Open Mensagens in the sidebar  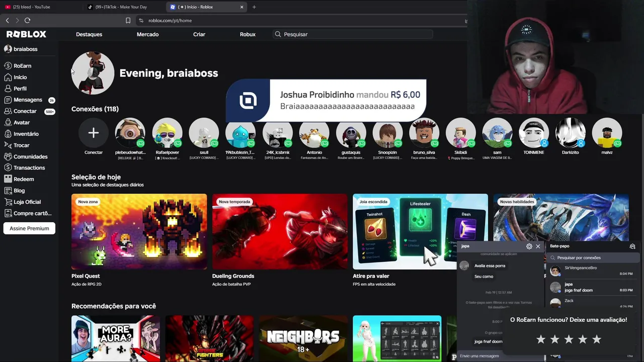click(x=28, y=100)
